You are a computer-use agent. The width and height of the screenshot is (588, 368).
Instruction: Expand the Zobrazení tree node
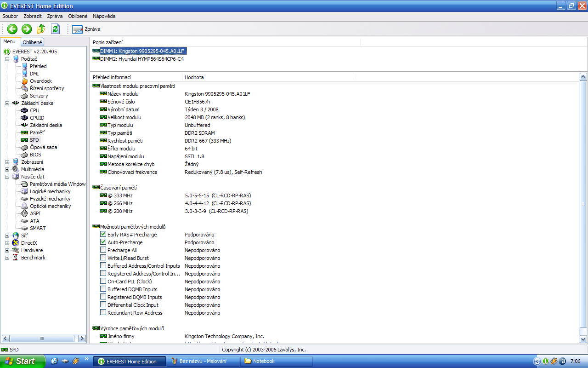pos(7,162)
